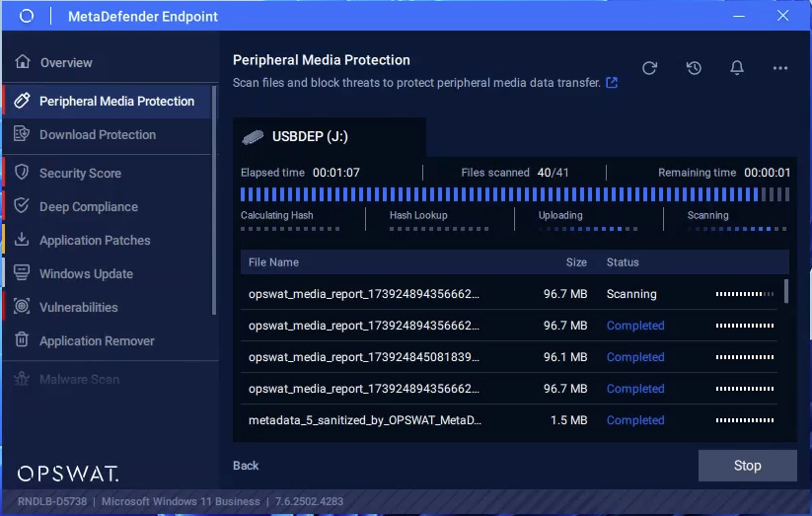
Task: Click Completed status of metadata_5 file
Action: tap(635, 420)
